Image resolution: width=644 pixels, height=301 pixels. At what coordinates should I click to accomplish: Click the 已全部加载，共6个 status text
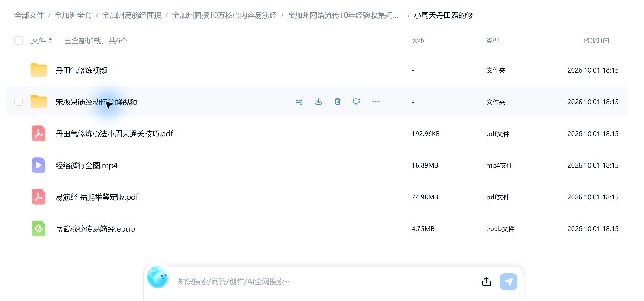(96, 41)
